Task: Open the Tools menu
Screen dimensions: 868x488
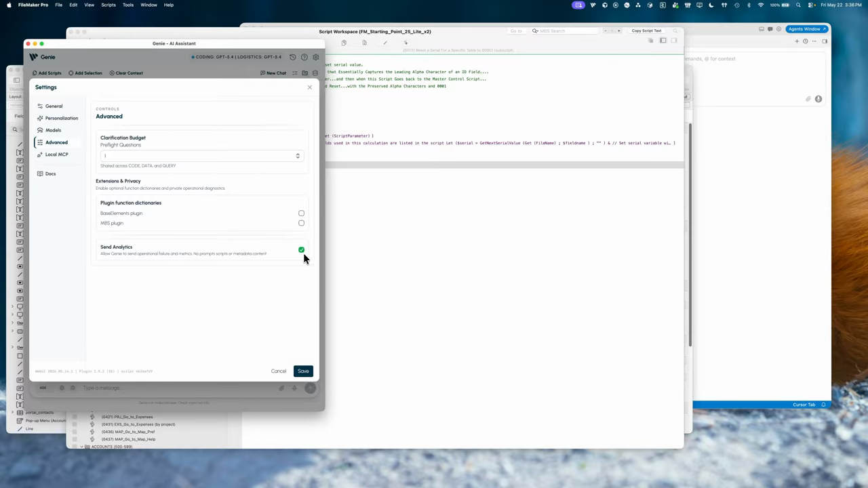Action: click(128, 5)
